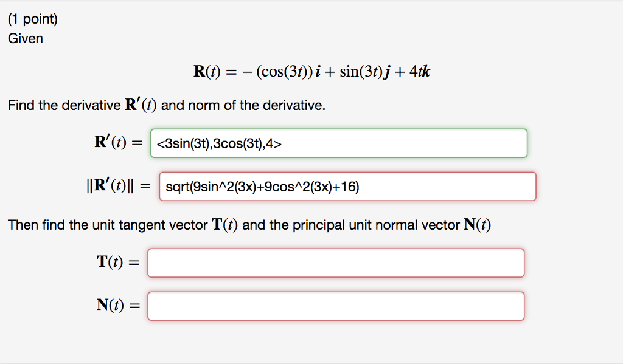Place cursor in the green-bordered answer box
The height and width of the screenshot is (364, 623).
[338, 143]
